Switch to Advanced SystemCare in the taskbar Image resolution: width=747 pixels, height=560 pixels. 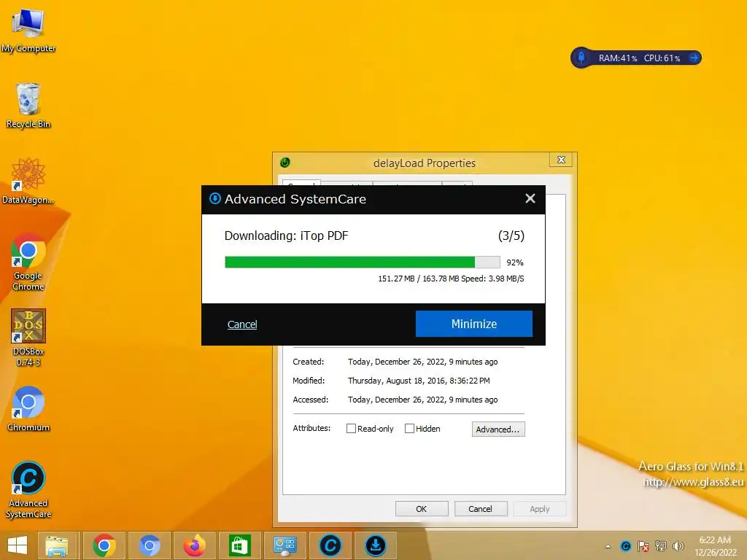pos(330,545)
